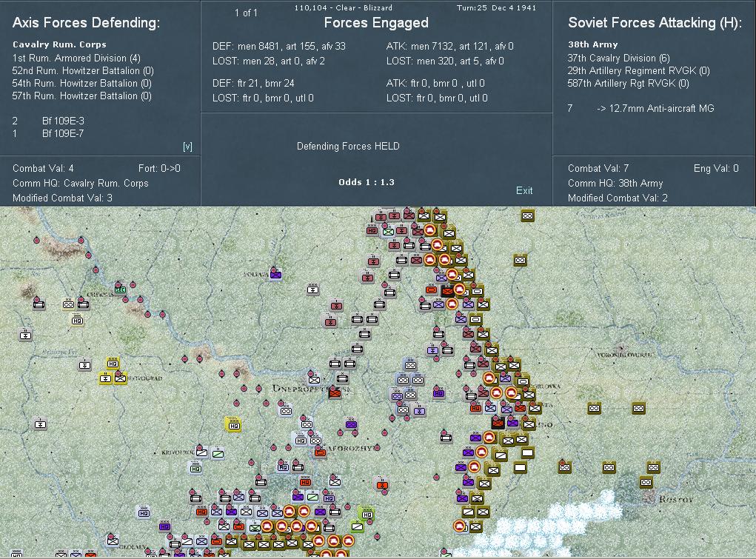Click Soviet Forces Attacking (H): header
Viewport: 756px width, 559px height.
click(x=655, y=23)
